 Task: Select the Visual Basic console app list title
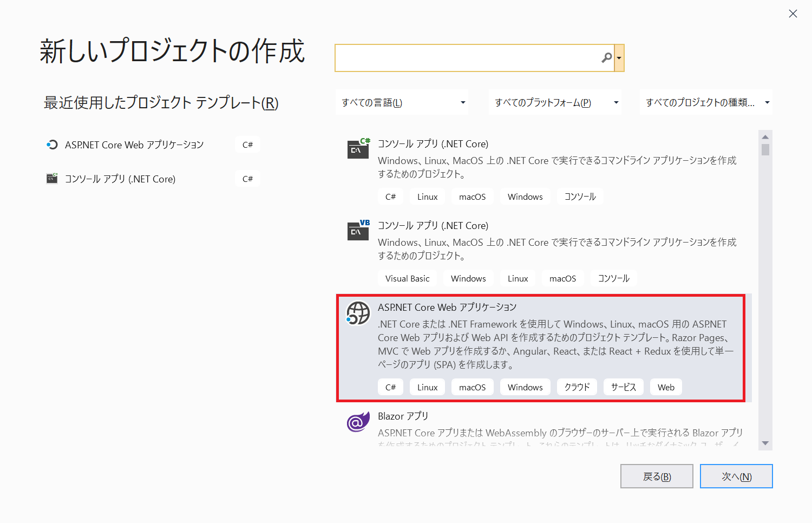click(x=433, y=225)
